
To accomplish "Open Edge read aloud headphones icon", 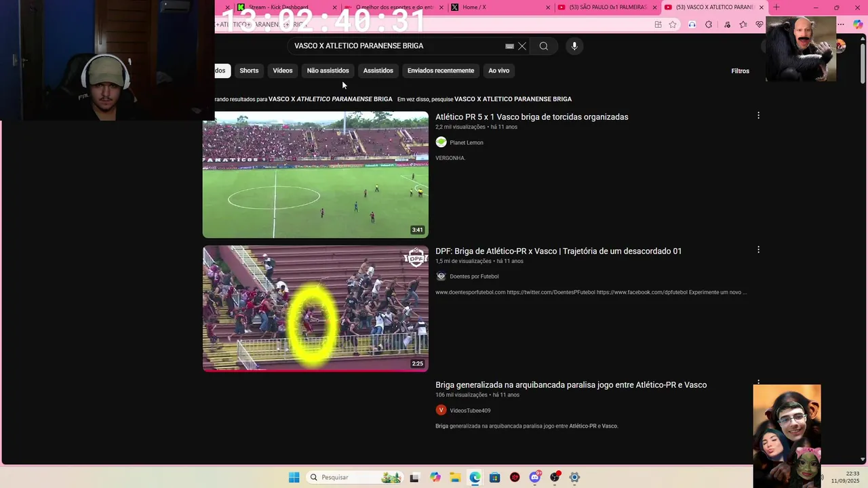I will (692, 24).
